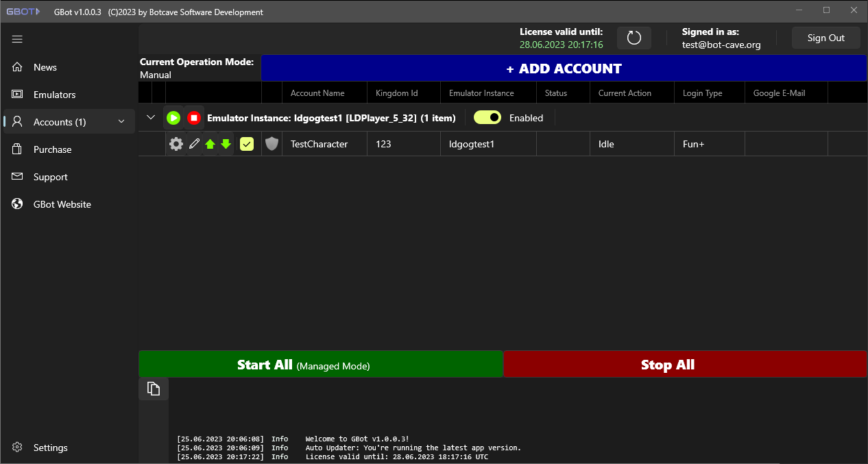Start All accounts in Managed Mode

coord(321,364)
